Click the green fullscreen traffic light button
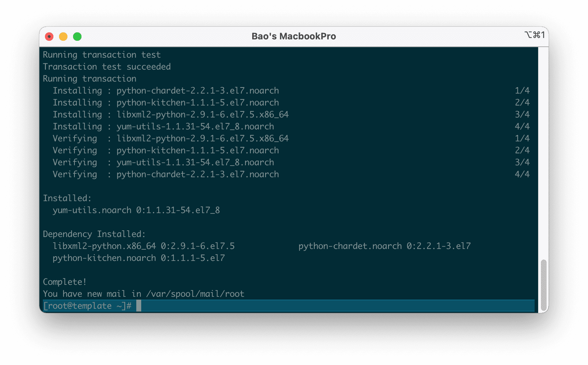588x365 pixels. [77, 36]
